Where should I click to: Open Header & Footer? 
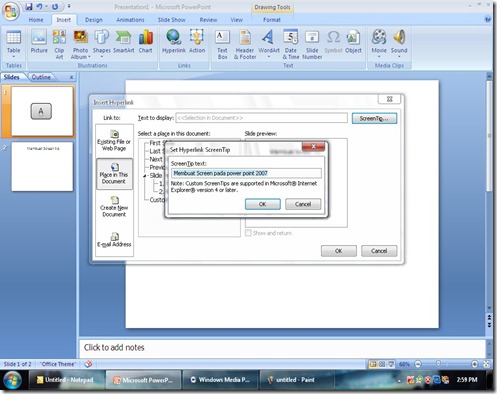pos(245,44)
